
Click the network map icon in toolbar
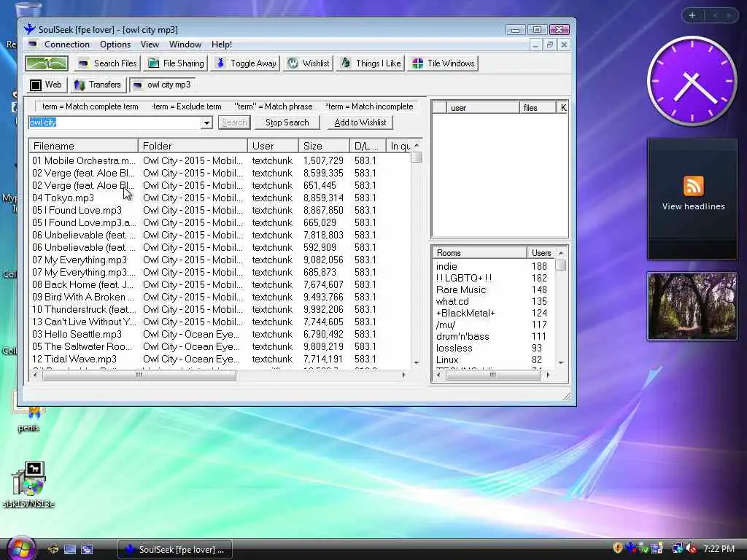pyautogui.click(x=47, y=63)
